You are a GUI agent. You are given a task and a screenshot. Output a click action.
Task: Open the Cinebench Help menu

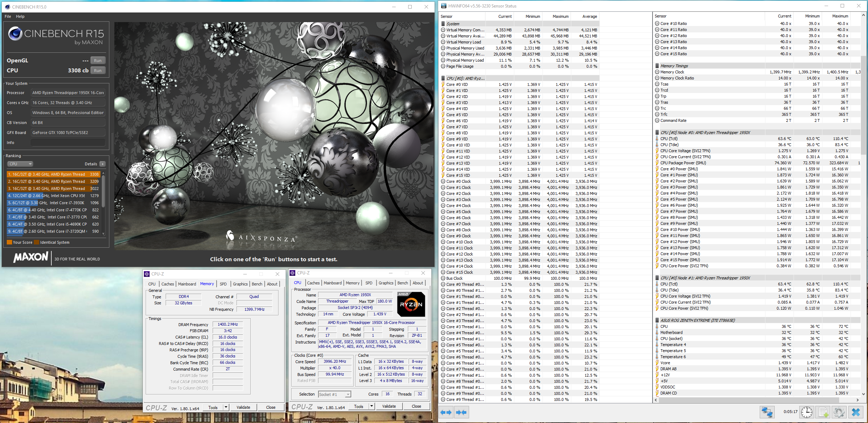click(20, 16)
